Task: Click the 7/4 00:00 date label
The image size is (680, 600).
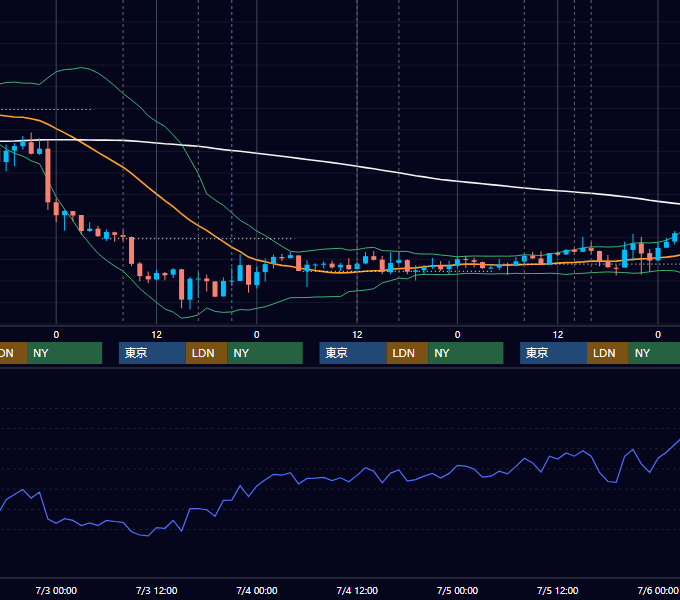Action: [257, 590]
